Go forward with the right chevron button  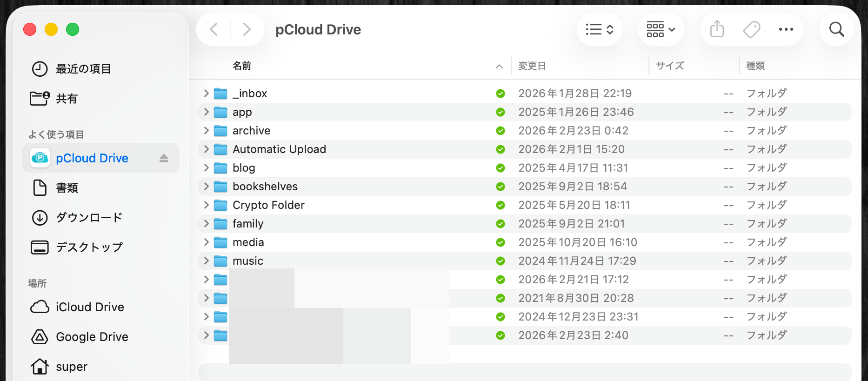[x=247, y=30]
